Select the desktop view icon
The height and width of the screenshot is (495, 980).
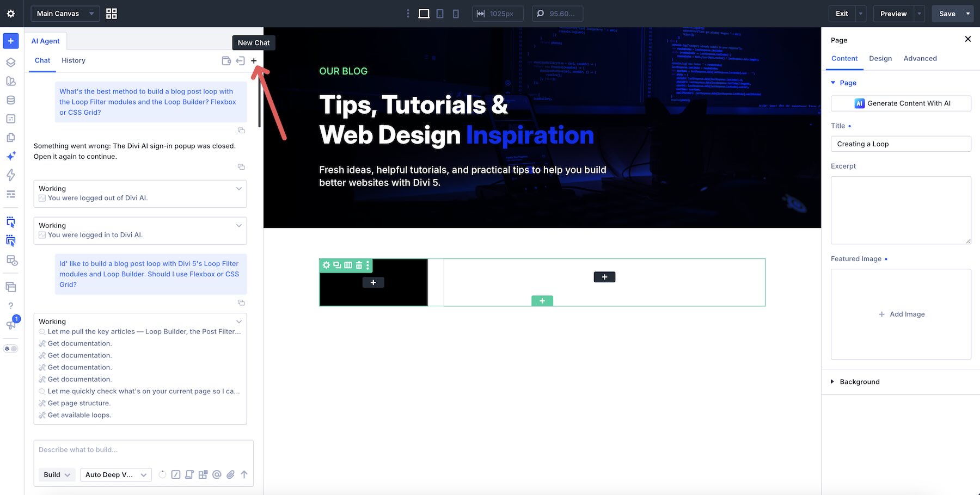coord(424,14)
